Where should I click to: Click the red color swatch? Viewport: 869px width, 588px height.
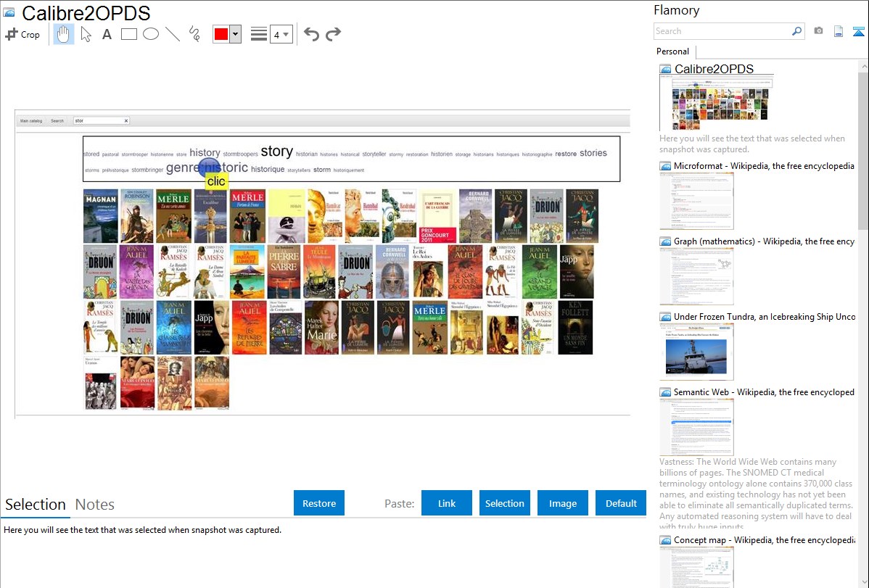click(221, 34)
